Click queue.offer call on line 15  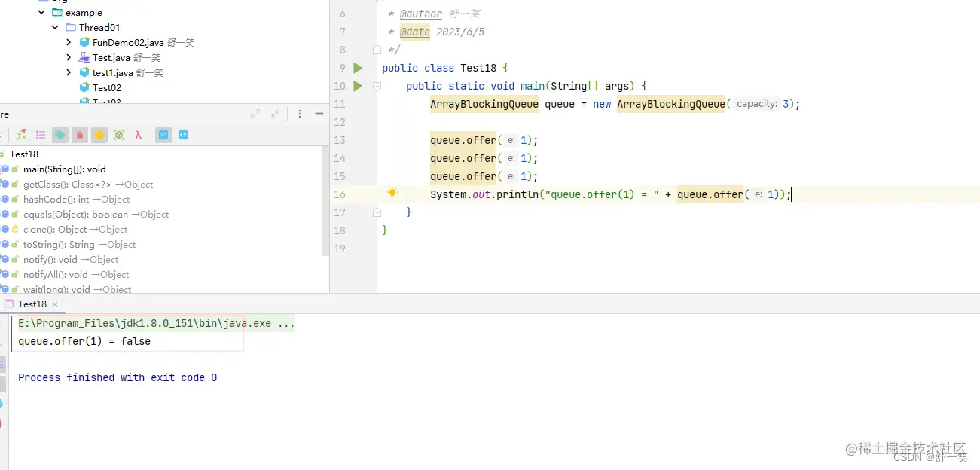tap(463, 176)
